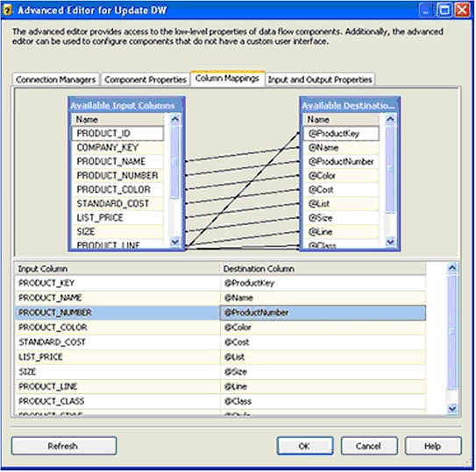The width and height of the screenshot is (476, 472).
Task: Open @Cost destination cell in grid
Action: 323,342
